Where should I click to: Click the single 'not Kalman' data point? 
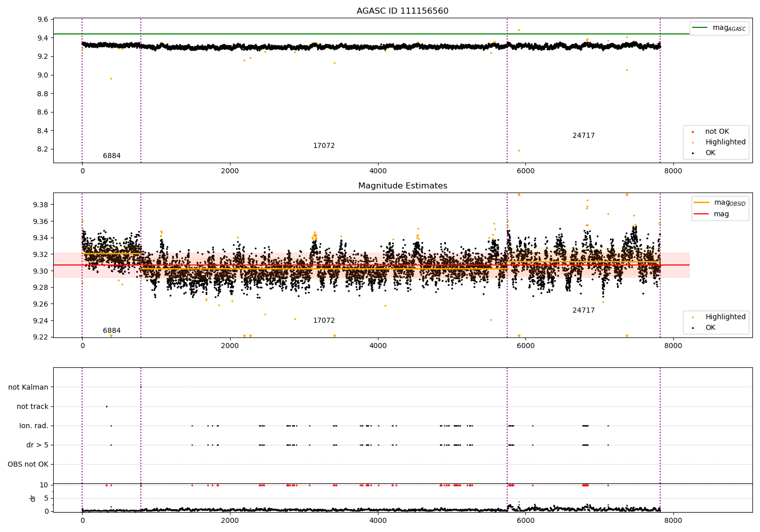point(141,387)
